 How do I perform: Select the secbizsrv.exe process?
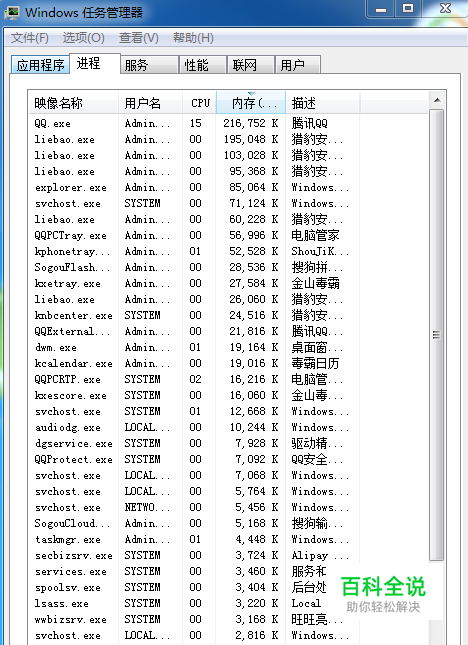click(195, 556)
